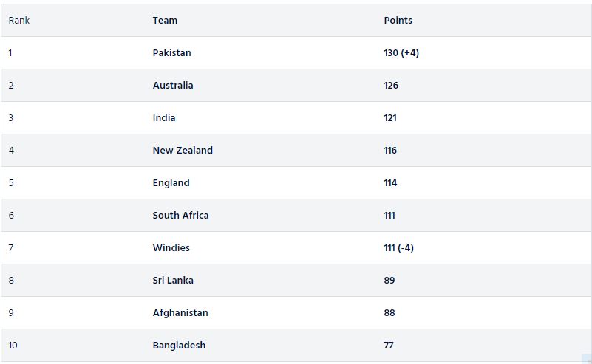
Task: Click the rank 1 cell
Action: coord(11,53)
